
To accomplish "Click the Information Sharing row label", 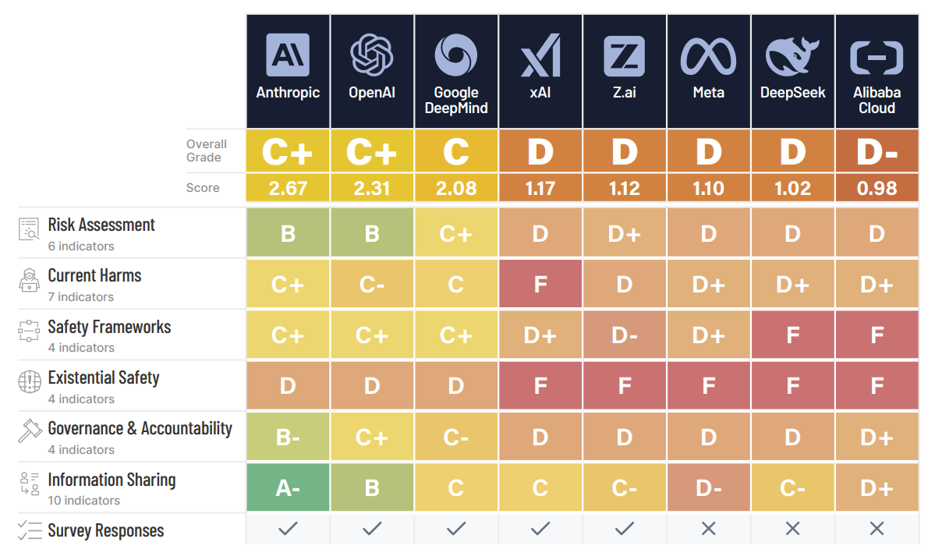I will coord(112,480).
